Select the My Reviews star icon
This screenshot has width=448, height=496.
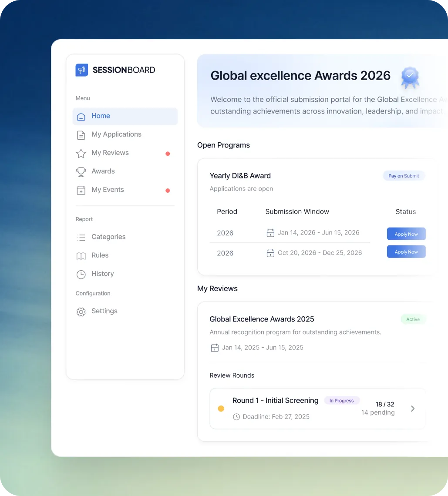click(x=81, y=153)
